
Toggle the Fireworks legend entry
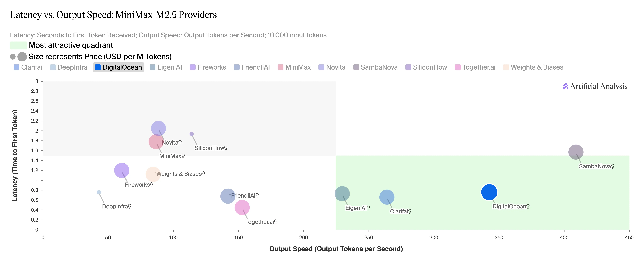[208, 67]
